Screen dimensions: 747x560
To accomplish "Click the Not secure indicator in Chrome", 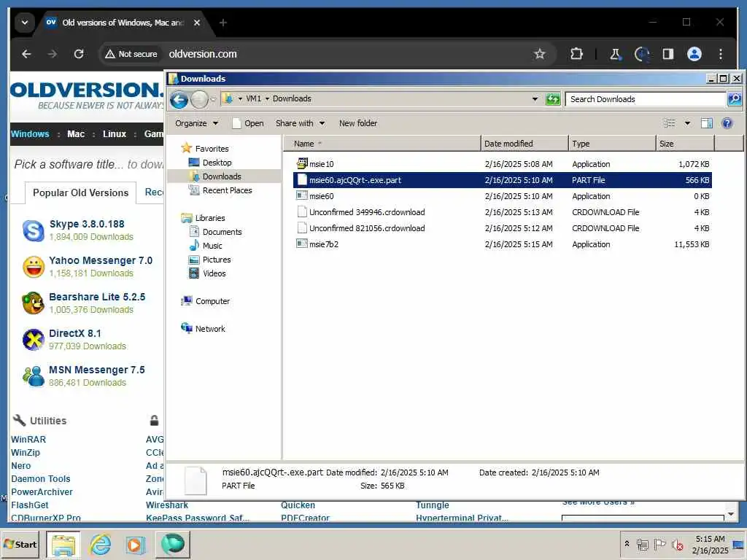I will click(131, 54).
